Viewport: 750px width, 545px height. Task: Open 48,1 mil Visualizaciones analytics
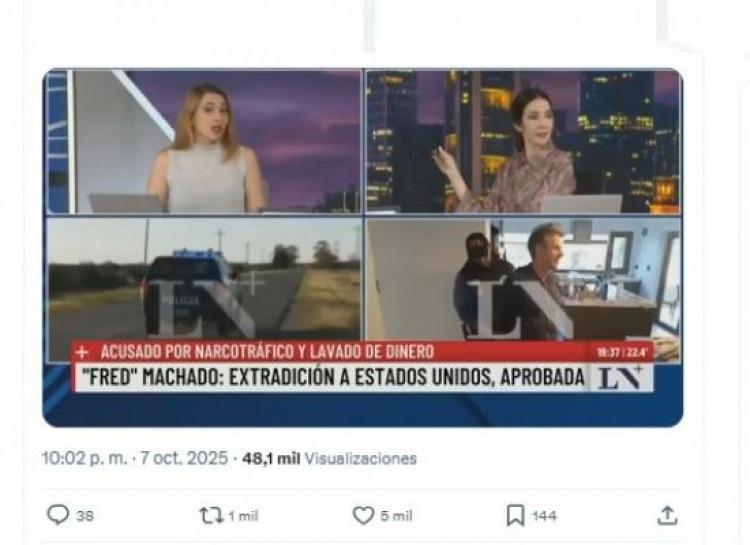(x=330, y=458)
